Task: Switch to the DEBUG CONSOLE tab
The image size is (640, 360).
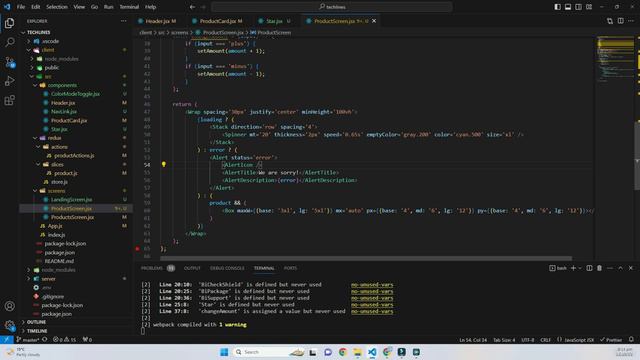Action: point(227,268)
